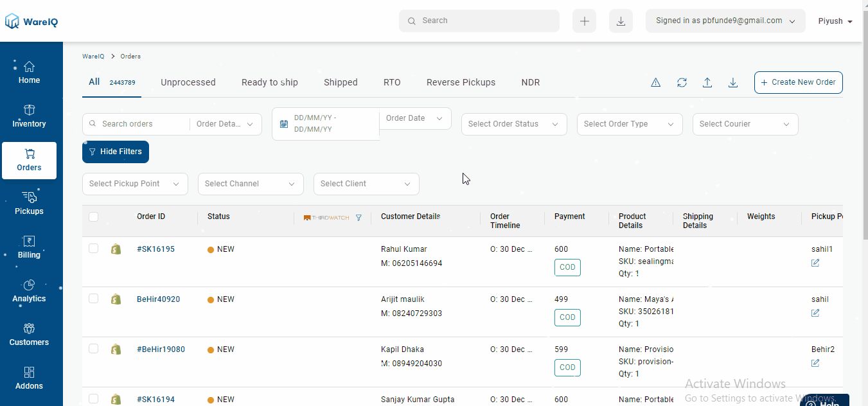Expand the Select Courier dropdown

point(745,124)
